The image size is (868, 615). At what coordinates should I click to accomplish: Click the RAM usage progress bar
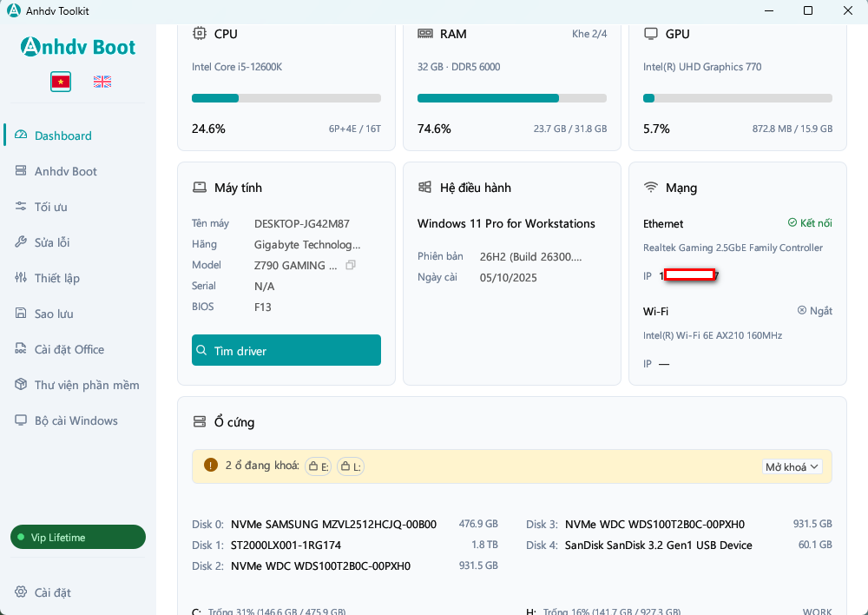tap(512, 98)
